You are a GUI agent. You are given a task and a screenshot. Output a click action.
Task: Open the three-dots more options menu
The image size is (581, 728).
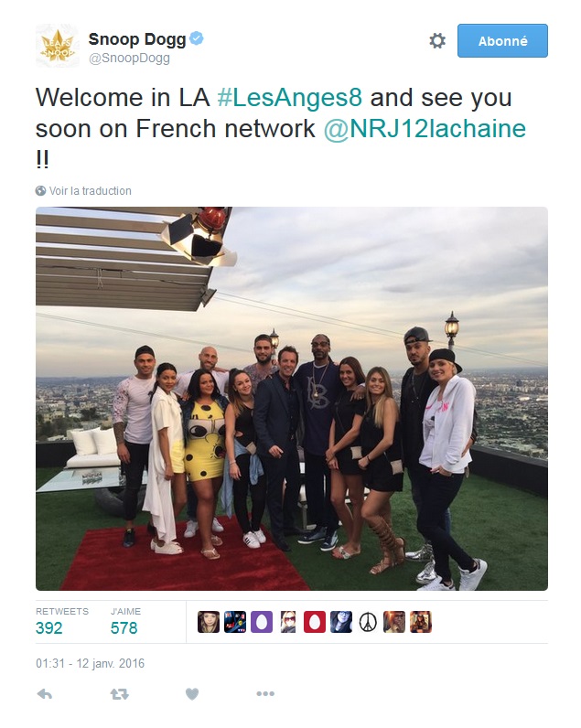point(265,693)
